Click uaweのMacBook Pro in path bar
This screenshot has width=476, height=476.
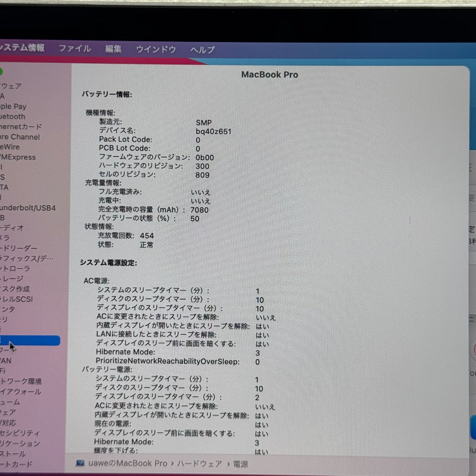coord(128,463)
